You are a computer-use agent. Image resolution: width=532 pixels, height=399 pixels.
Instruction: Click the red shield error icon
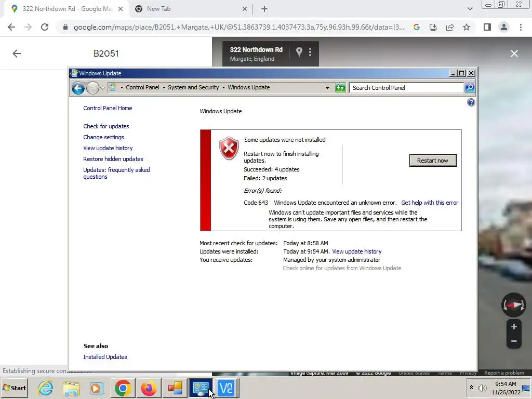(x=229, y=148)
